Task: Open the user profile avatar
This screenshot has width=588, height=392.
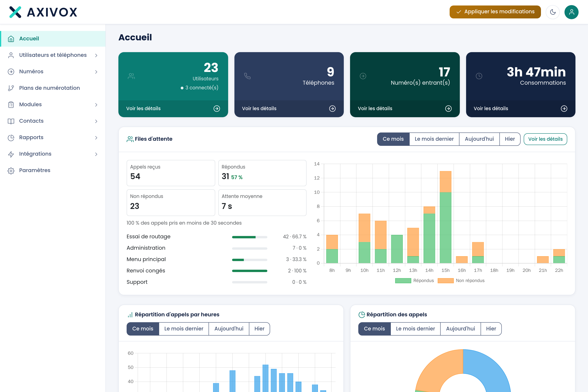Action: pyautogui.click(x=572, y=12)
